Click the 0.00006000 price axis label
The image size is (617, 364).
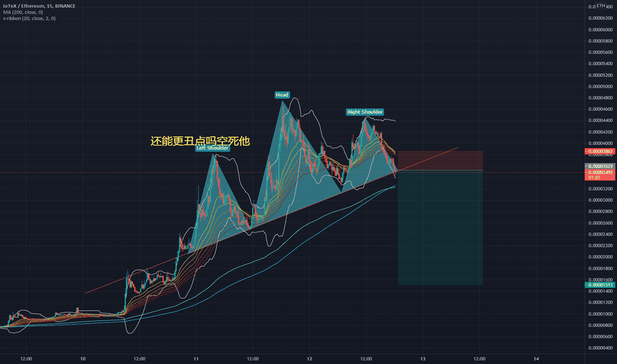600,30
